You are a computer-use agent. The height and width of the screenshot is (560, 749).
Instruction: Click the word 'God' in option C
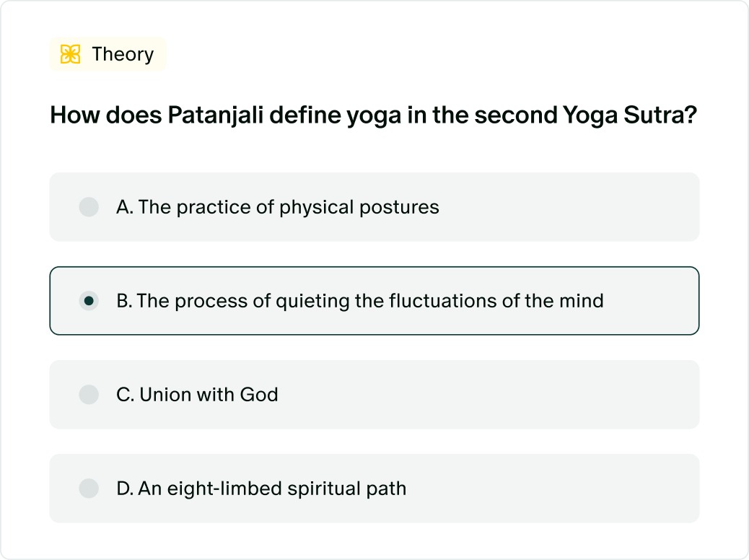tap(259, 395)
